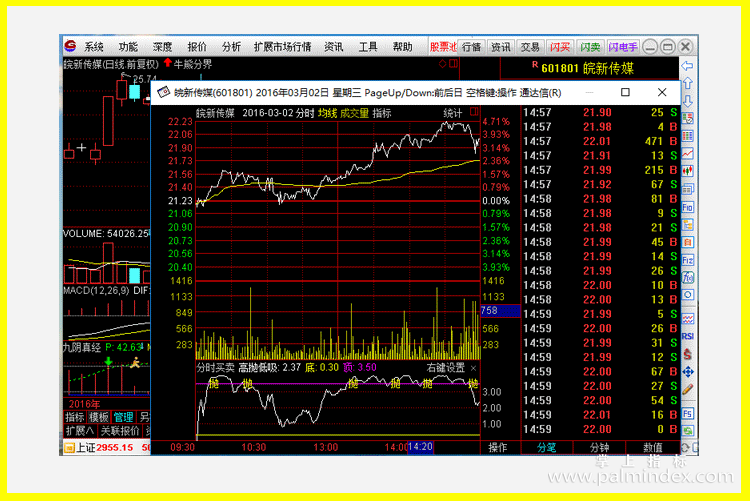Click the 行情 toolbar button
Screen dimensions: 750x501
pyautogui.click(x=472, y=47)
